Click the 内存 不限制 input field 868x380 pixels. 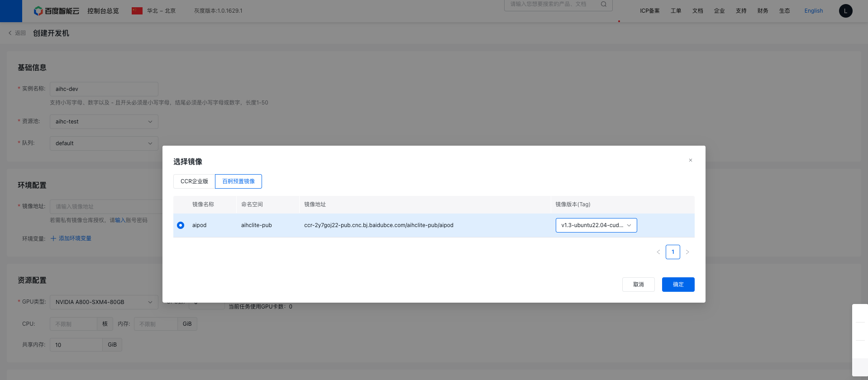click(x=156, y=324)
